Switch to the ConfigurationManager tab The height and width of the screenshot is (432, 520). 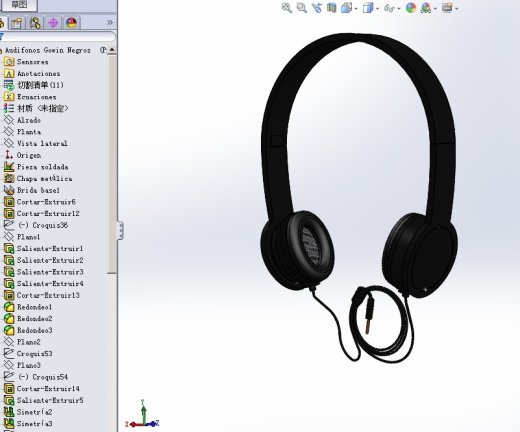[x=35, y=23]
